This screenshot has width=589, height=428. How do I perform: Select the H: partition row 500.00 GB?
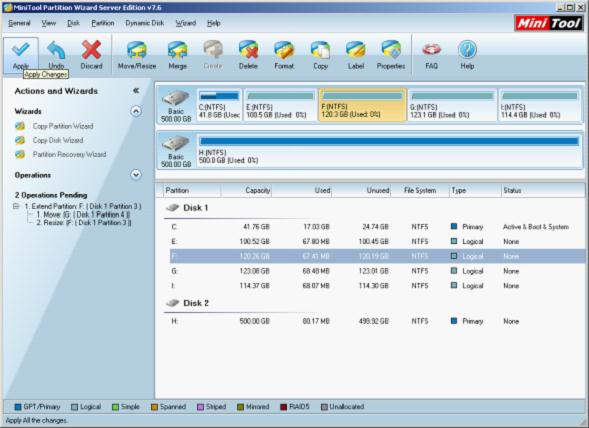click(377, 321)
